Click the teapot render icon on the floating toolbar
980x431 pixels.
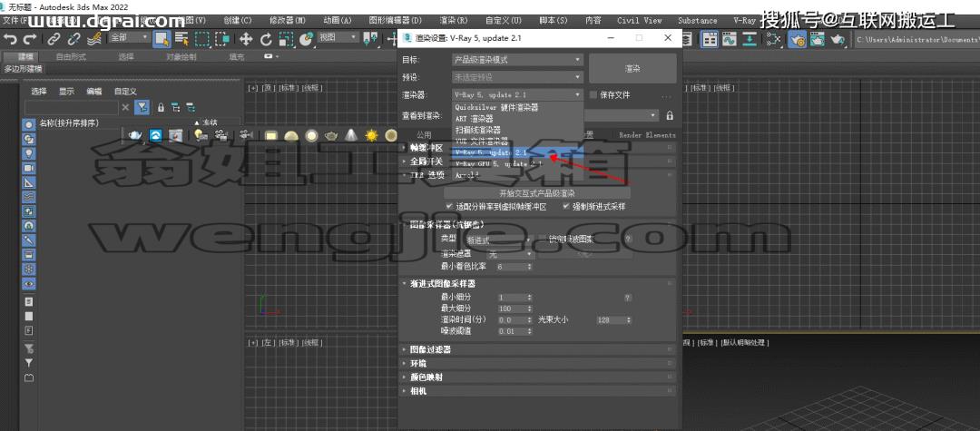coord(135,135)
